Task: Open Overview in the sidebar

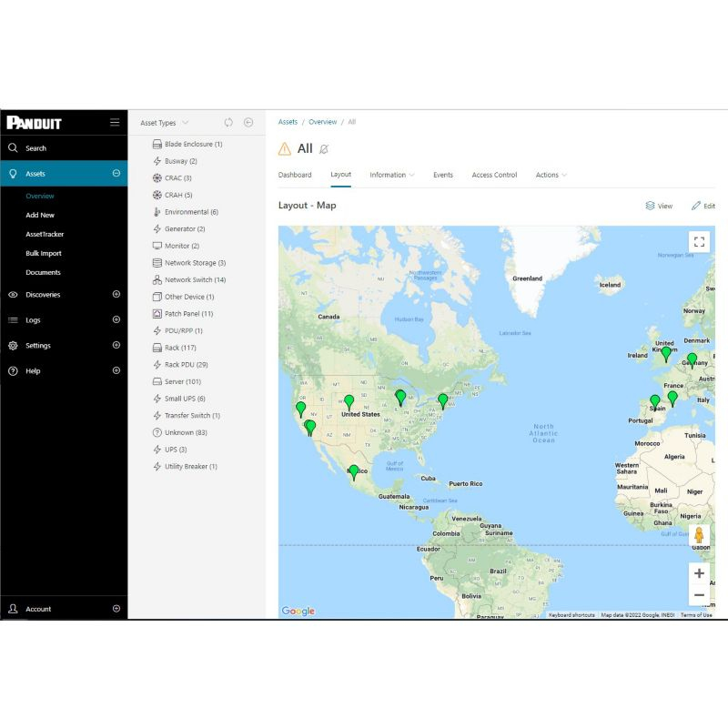Action: click(x=40, y=196)
